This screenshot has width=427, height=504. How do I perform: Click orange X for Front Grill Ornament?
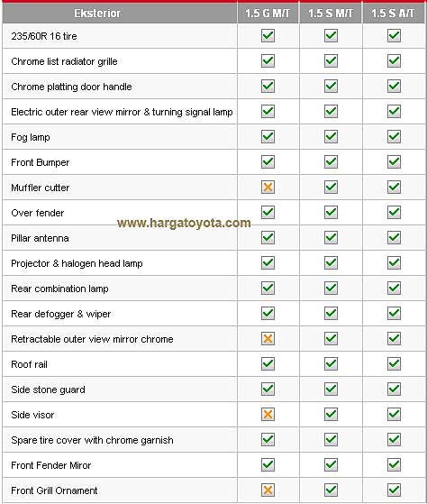268,490
